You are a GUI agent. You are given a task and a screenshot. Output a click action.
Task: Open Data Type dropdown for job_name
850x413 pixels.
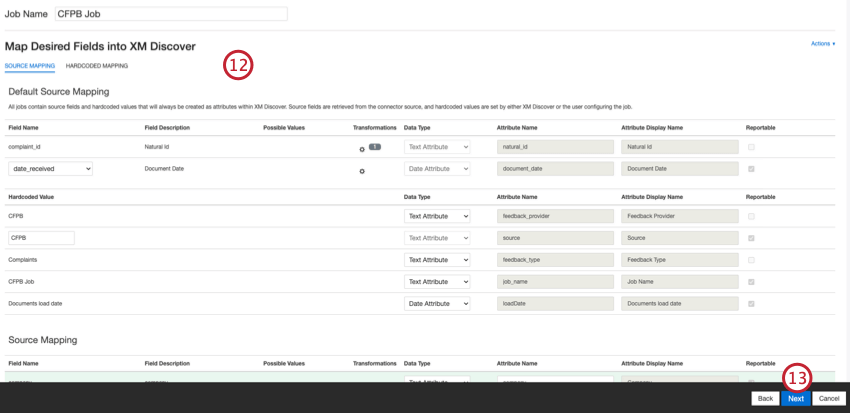pos(437,282)
